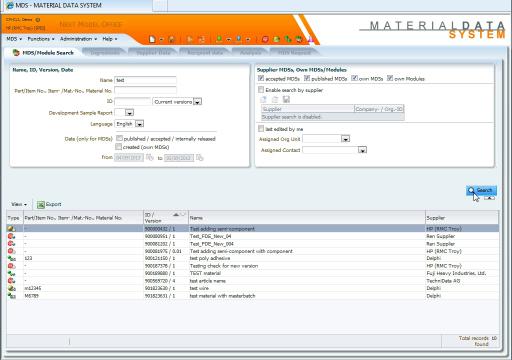The width and height of the screenshot is (512, 360).
Task: Open the View dropdown above the results
Action: click(19, 204)
